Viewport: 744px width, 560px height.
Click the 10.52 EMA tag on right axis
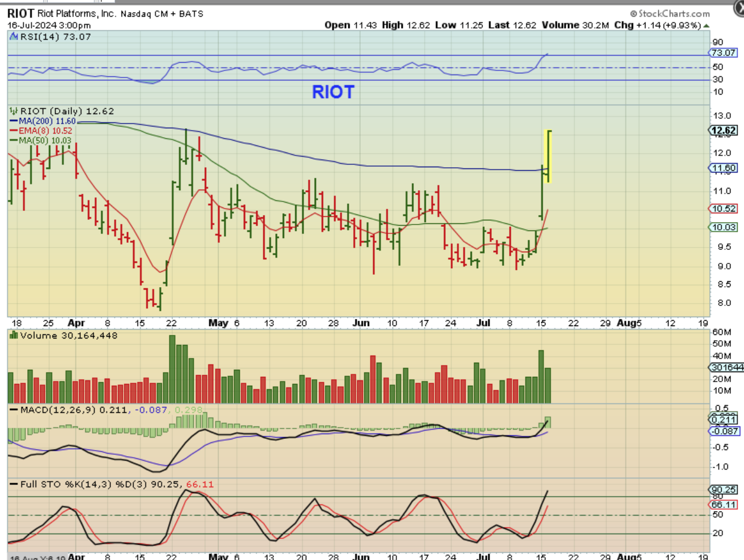tap(725, 209)
